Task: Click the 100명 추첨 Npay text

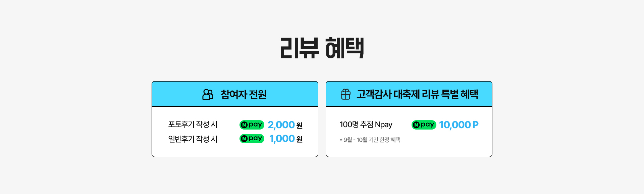Action: coord(366,125)
